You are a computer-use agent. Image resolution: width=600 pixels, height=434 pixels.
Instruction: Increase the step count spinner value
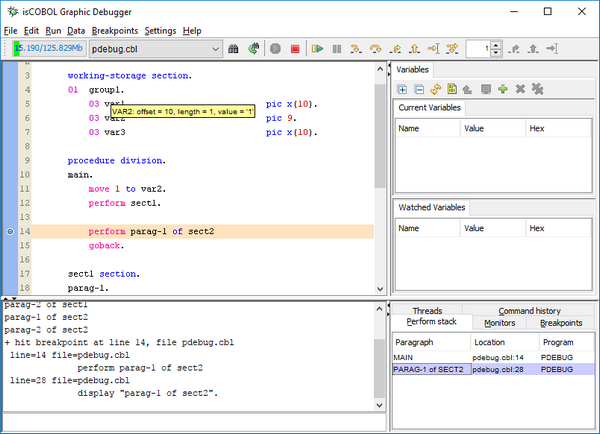click(x=497, y=44)
